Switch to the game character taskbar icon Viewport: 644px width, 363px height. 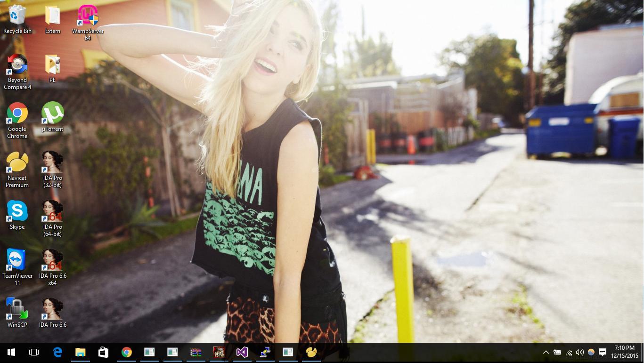pyautogui.click(x=219, y=352)
